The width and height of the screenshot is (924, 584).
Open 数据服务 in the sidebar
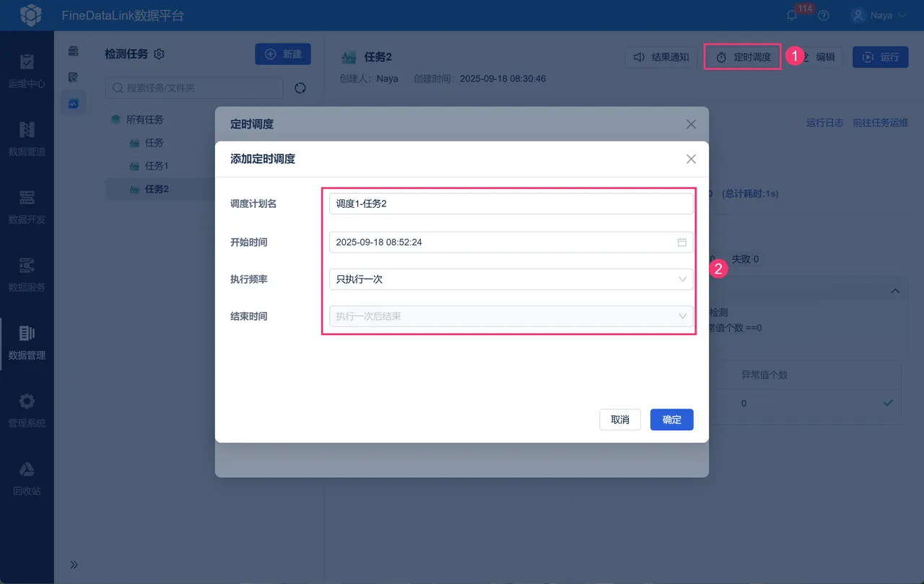click(x=27, y=274)
